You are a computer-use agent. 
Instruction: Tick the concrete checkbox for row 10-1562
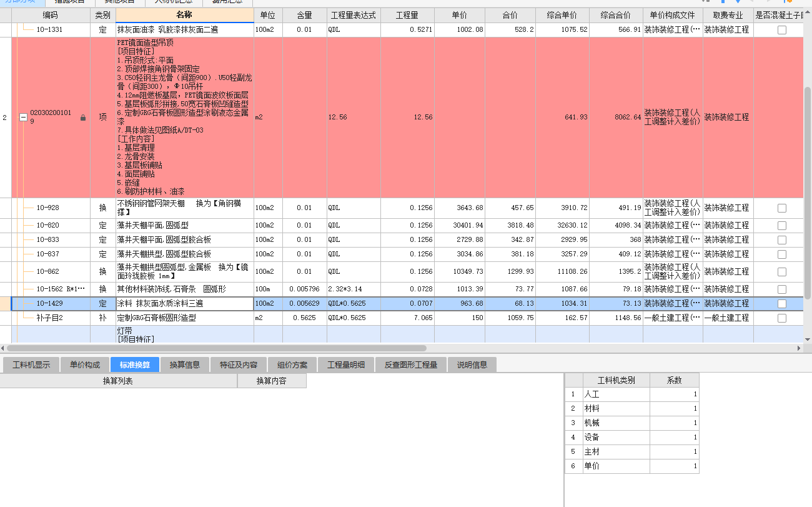click(781, 289)
